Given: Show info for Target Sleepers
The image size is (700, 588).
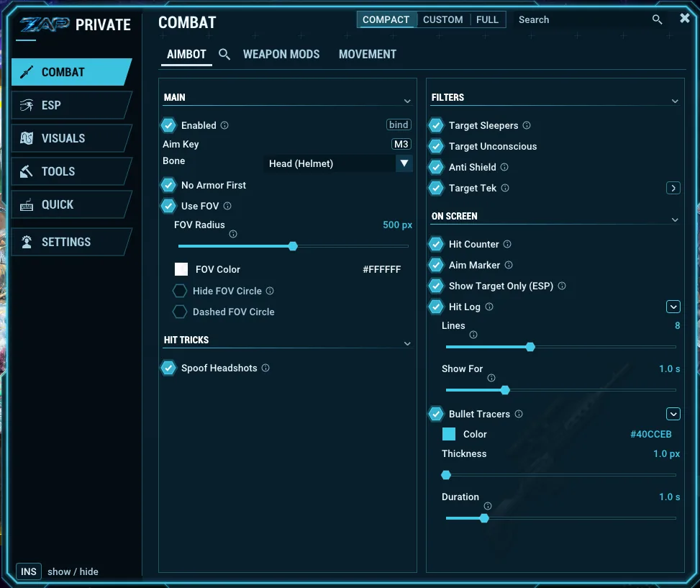Looking at the screenshot, I should tap(527, 125).
